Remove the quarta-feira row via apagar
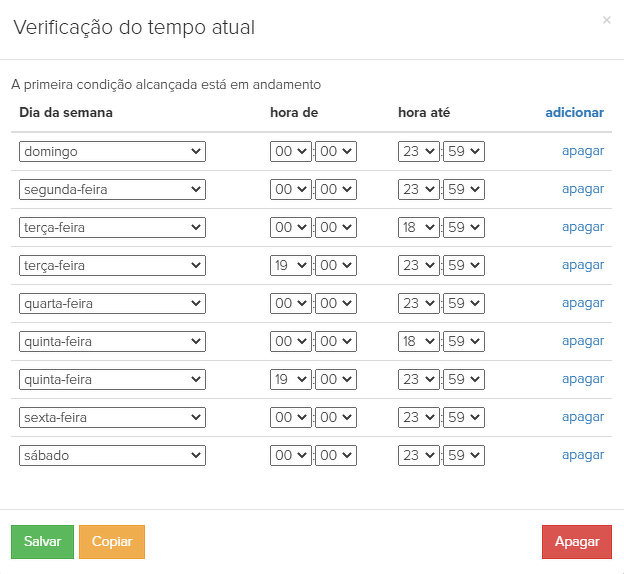The image size is (624, 574). point(582,303)
